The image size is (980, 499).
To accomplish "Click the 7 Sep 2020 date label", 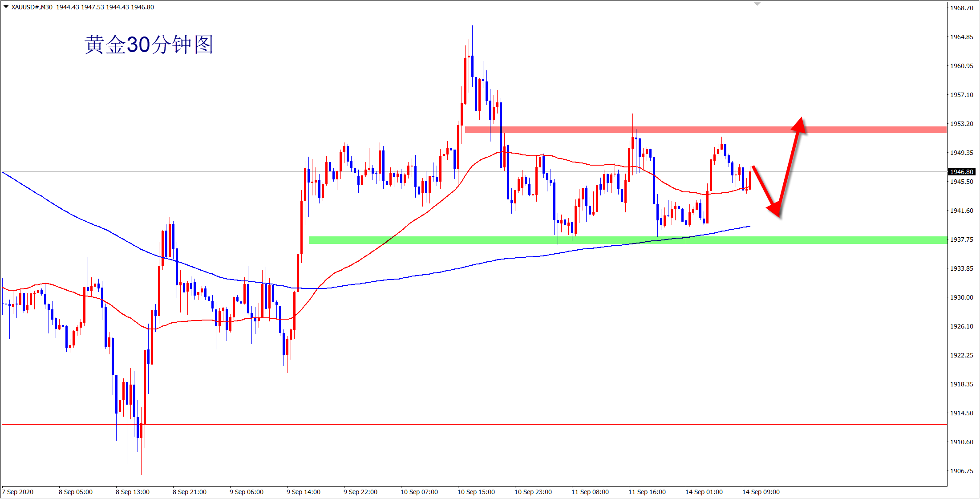I will click(18, 492).
